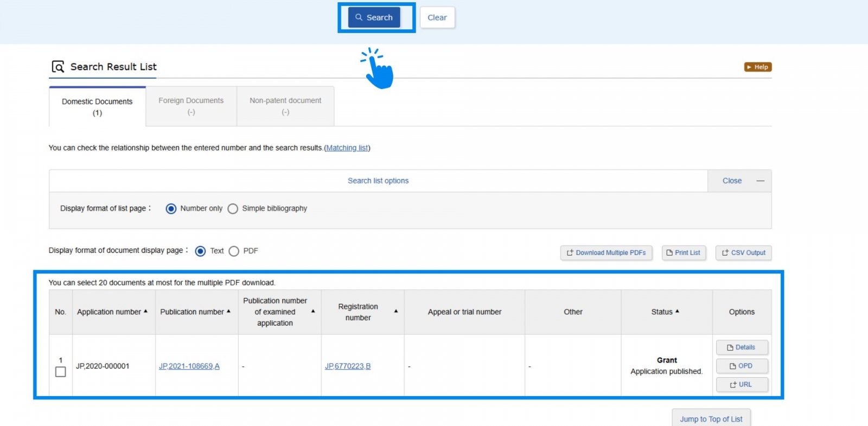Export results via CSV Output
Image resolution: width=868 pixels, height=426 pixels.
click(x=743, y=253)
